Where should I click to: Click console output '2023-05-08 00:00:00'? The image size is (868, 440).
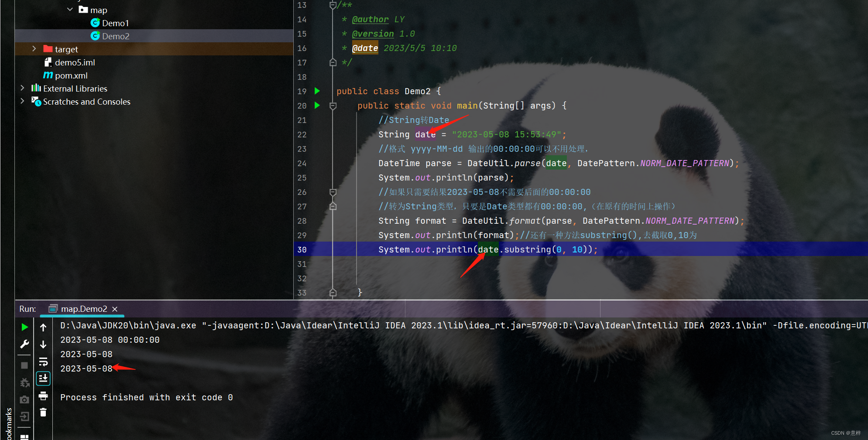coord(110,340)
